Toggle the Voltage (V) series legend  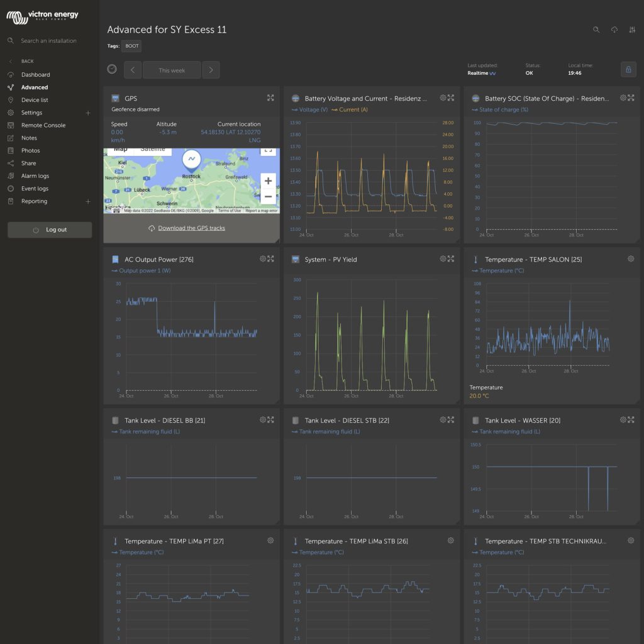click(x=309, y=109)
